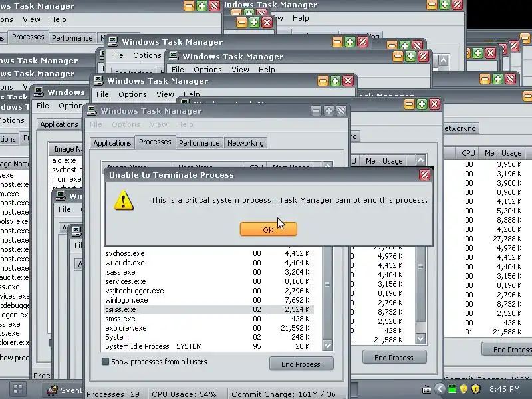The height and width of the screenshot is (399, 532).
Task: Click OK in the error dialog
Action: pos(269,229)
